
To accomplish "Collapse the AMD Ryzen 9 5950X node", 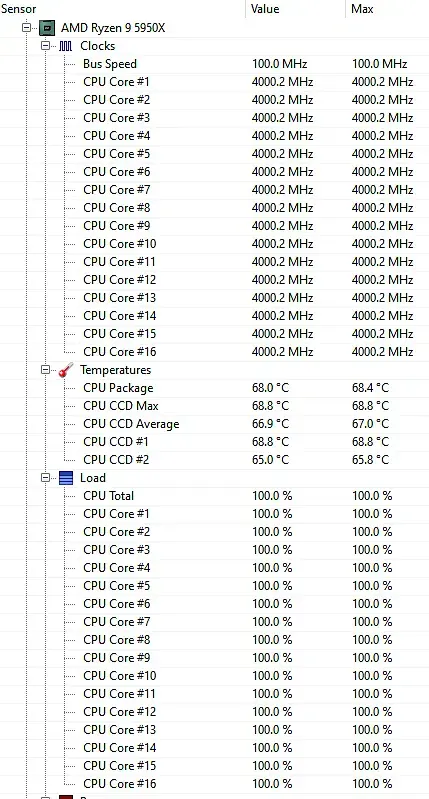I will click(x=26, y=28).
